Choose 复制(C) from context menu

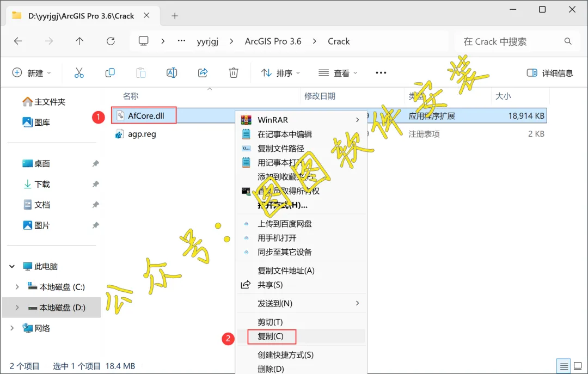click(x=301, y=336)
